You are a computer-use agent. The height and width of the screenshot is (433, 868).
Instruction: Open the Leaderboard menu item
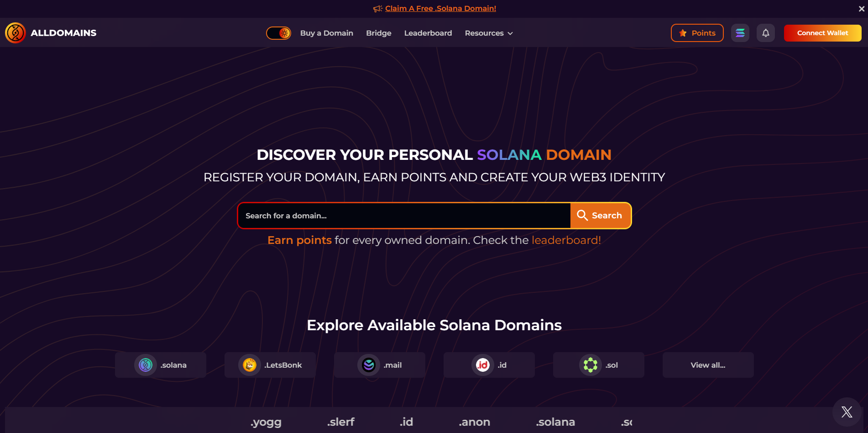pos(428,33)
